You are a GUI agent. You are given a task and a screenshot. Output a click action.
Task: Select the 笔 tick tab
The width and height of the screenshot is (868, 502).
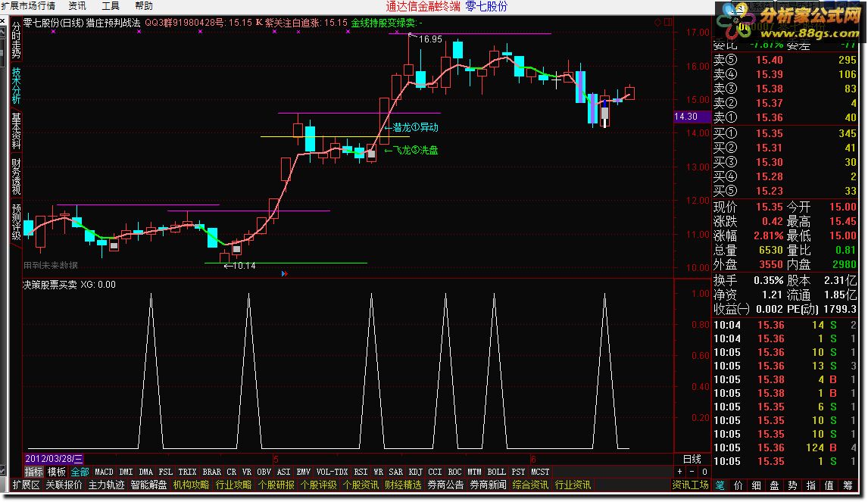(720, 485)
